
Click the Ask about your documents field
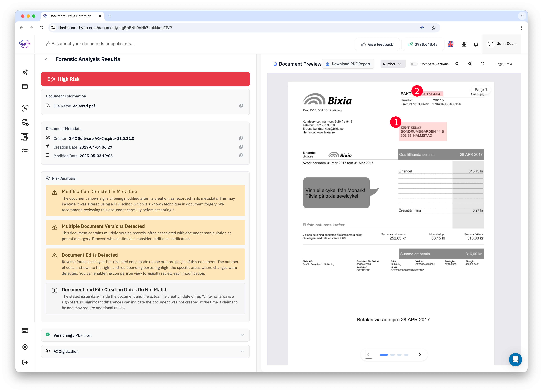93,44
